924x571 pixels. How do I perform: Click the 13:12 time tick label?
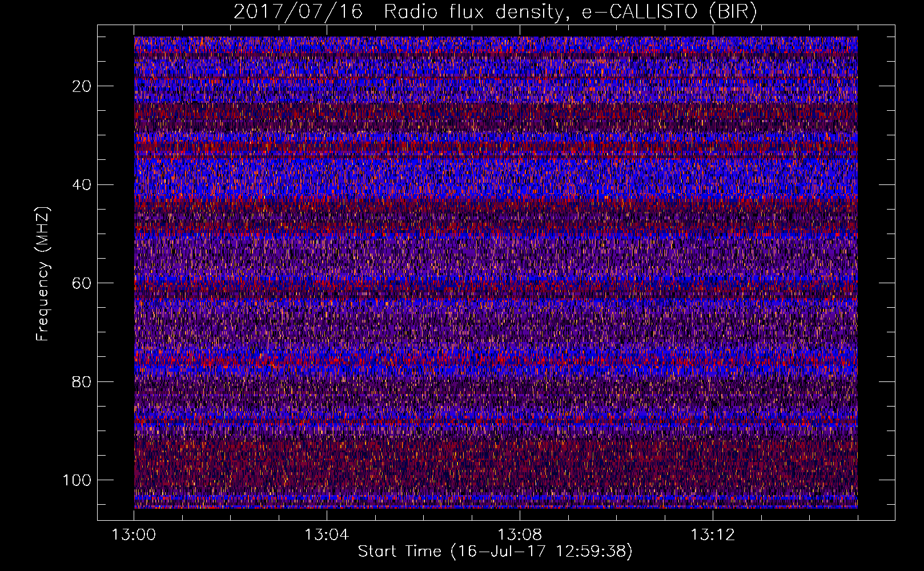point(713,535)
